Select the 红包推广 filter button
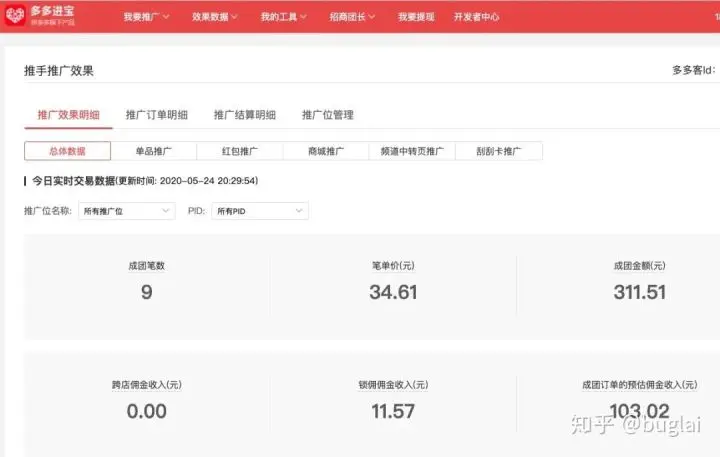Screen dimensions: 720x457 240,151
